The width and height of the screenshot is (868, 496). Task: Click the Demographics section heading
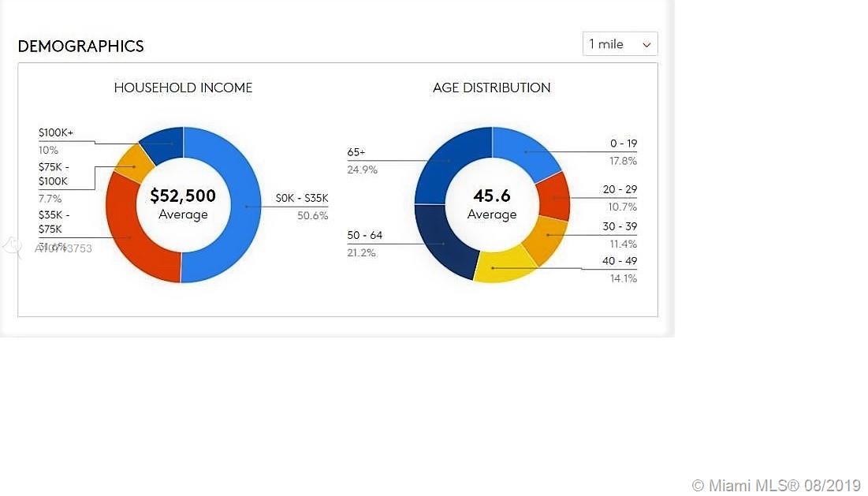pyautogui.click(x=80, y=47)
